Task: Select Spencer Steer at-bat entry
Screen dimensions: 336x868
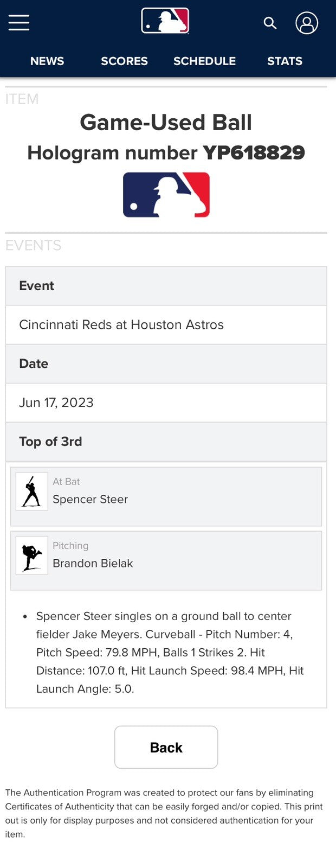Action: [x=166, y=496]
